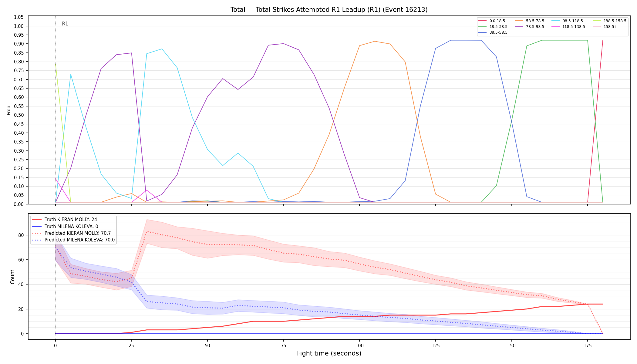Select the '18.5-38.5' legend label
637x364 pixels.
click(x=498, y=27)
